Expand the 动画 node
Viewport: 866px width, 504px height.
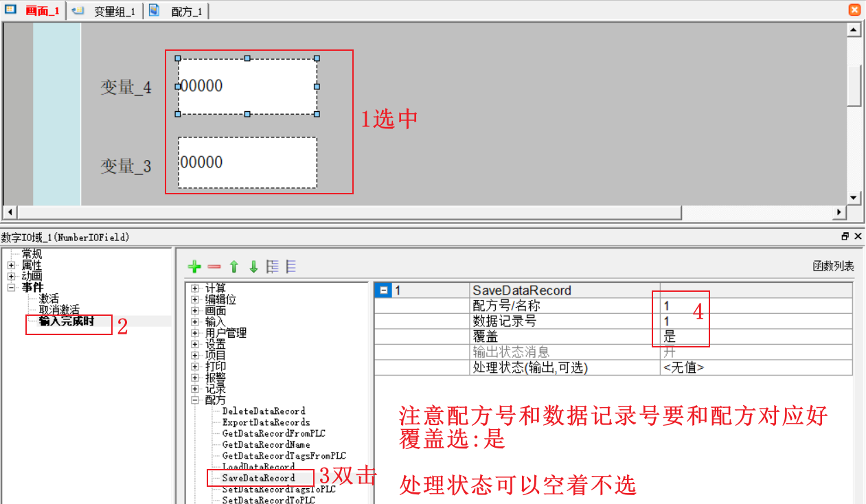tap(11, 276)
